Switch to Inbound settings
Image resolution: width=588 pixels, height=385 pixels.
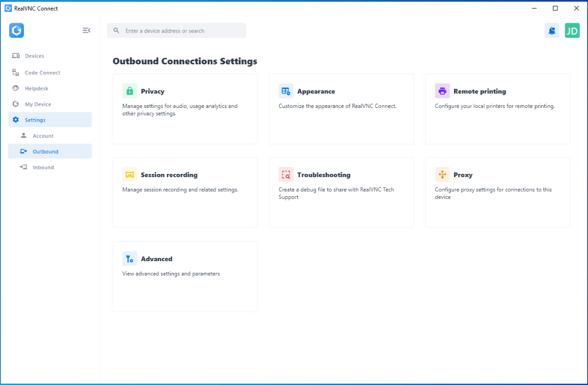click(x=43, y=167)
